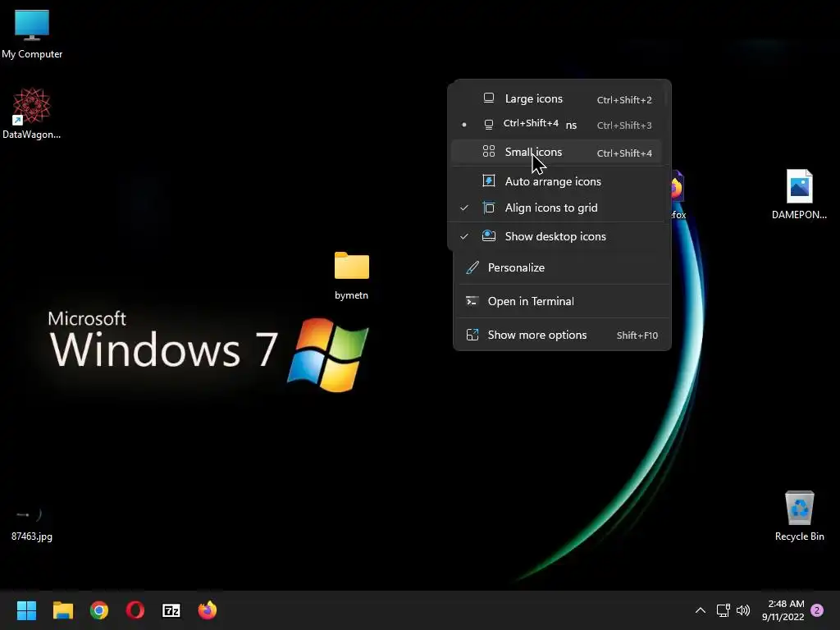Click the Personalize pencil icon
The image size is (840, 630).
pos(472,268)
